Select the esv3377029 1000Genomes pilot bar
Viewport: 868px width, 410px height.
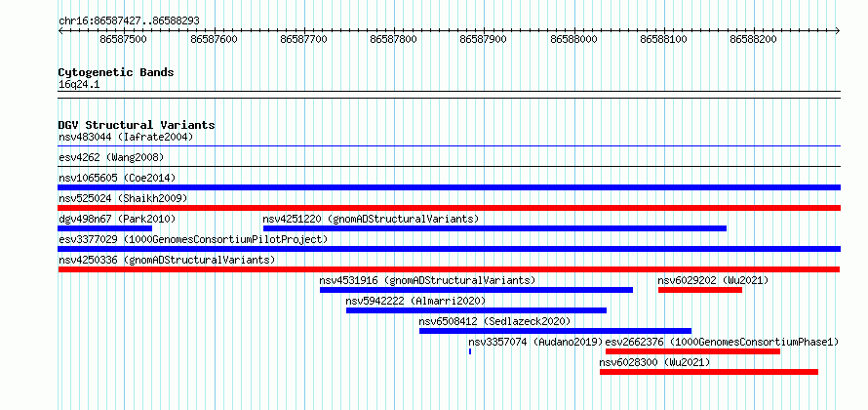click(x=450, y=249)
